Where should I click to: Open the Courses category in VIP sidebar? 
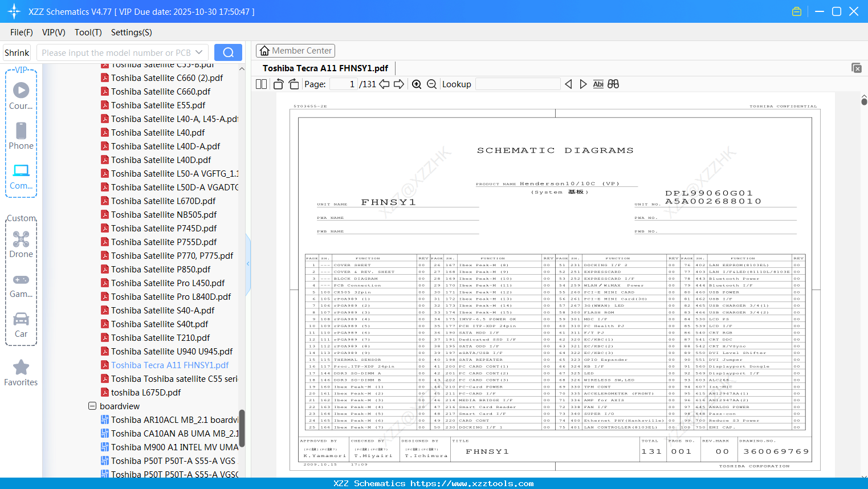click(21, 96)
